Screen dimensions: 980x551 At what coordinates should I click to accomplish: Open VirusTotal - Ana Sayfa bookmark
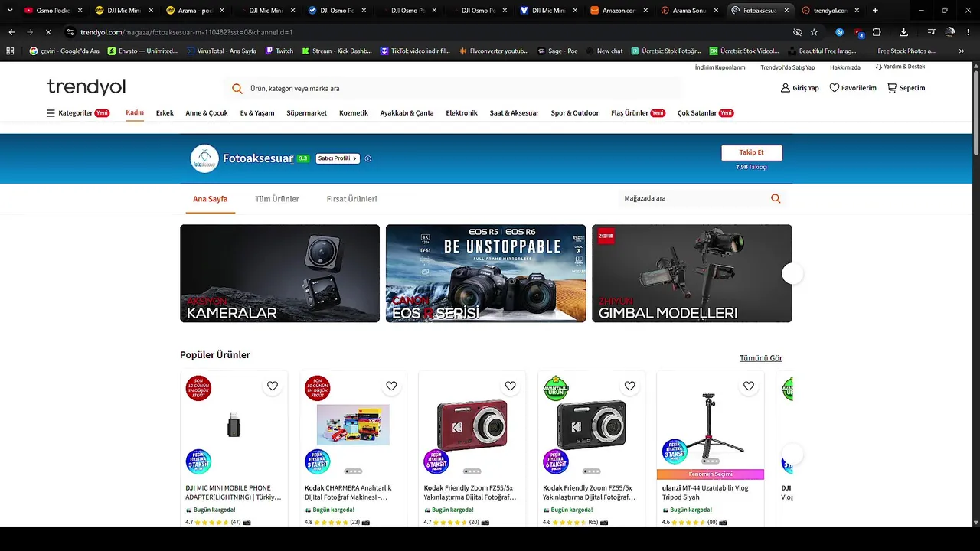coord(222,51)
